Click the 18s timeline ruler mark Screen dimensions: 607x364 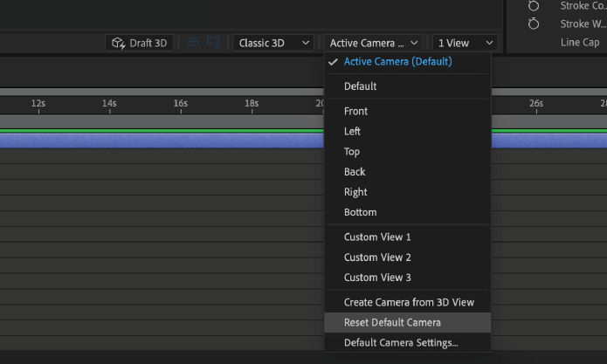tap(252, 104)
